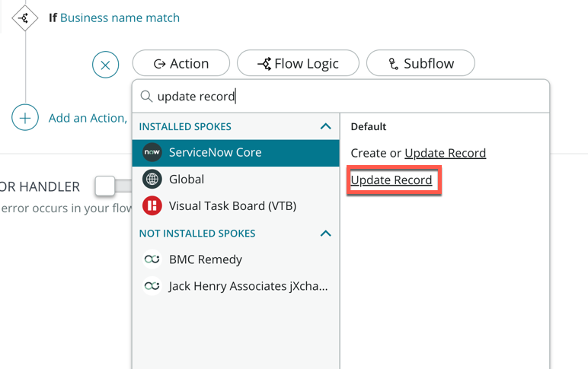Click the Subflow button
This screenshot has width=588, height=369.
(420, 64)
